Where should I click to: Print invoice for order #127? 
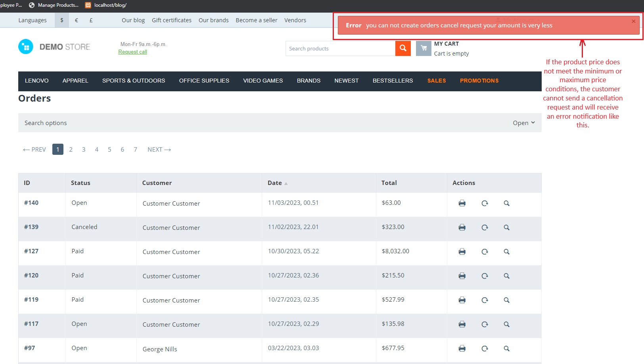coord(462,252)
